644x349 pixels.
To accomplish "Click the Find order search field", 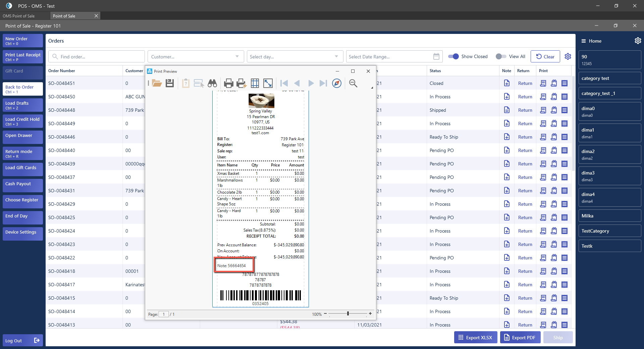I will click(101, 56).
